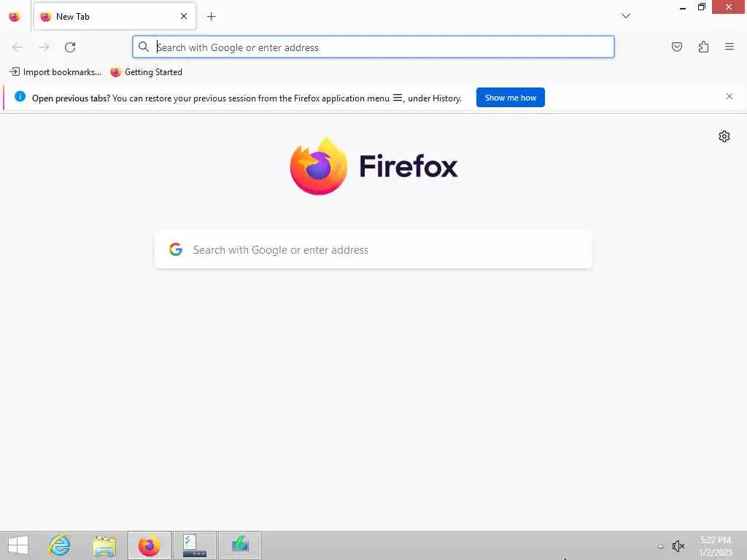Viewport: 747px width, 560px height.
Task: Open the Getting Started bookmark
Action: [x=146, y=72]
